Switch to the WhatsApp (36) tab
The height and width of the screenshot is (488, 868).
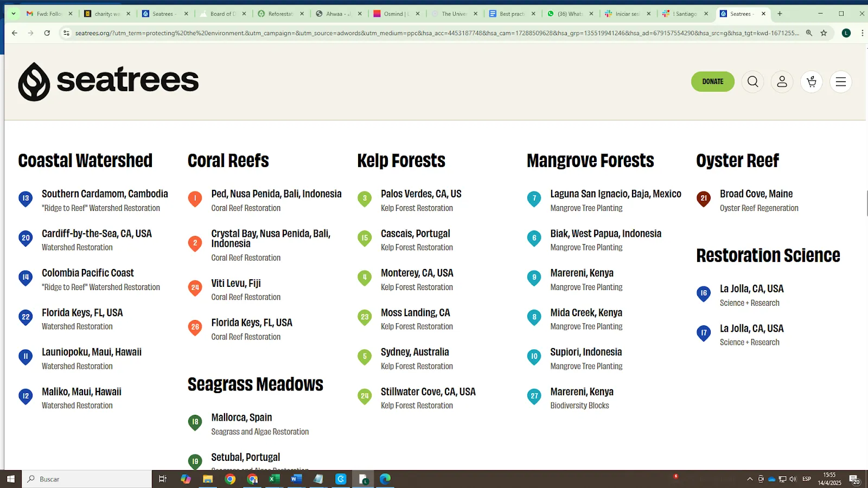point(570,14)
